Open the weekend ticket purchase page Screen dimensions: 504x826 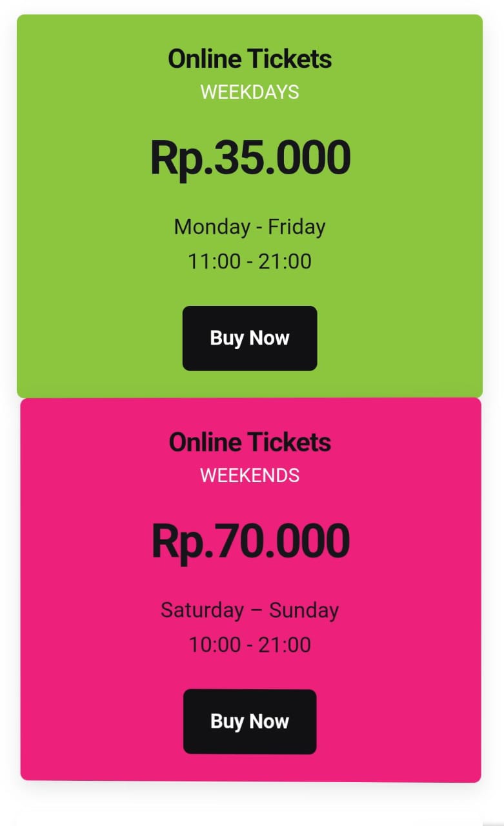point(250,721)
